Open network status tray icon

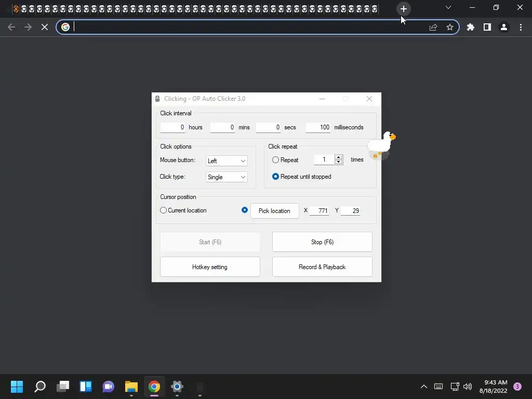455,387
